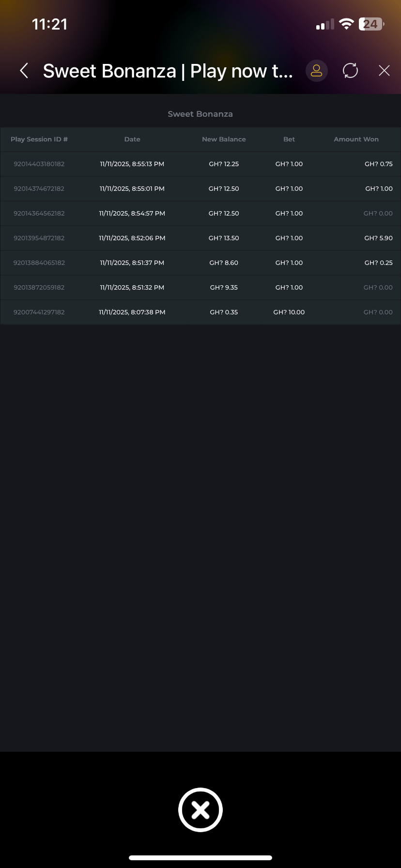Select the Date column header
The width and height of the screenshot is (401, 868).
(x=132, y=139)
